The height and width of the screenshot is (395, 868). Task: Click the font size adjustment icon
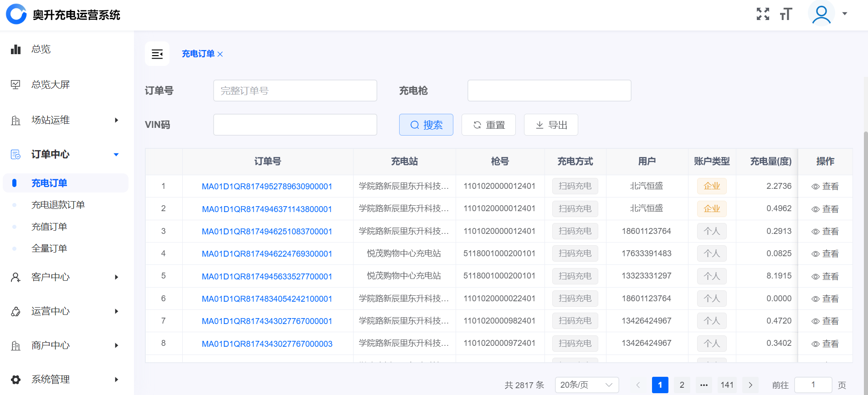coord(786,14)
